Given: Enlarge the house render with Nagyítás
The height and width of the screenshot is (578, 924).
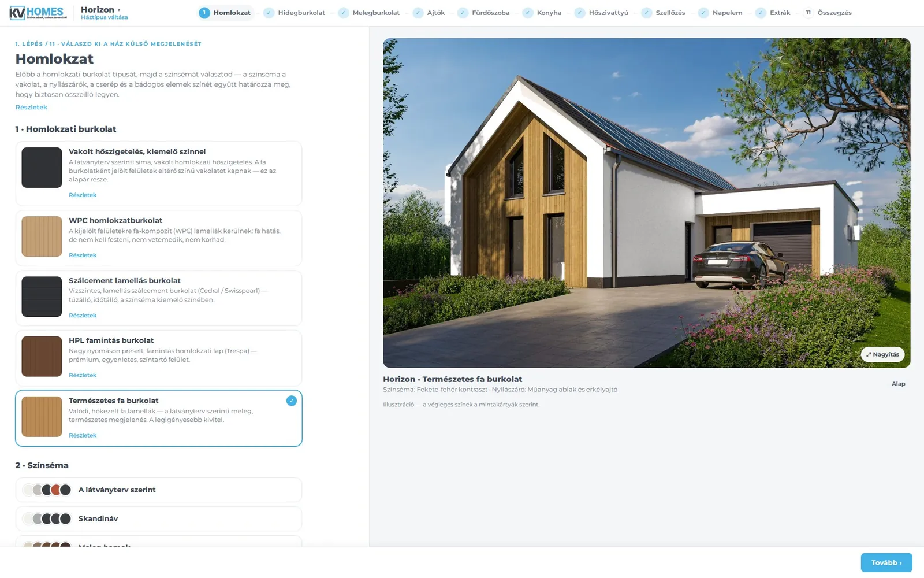Looking at the screenshot, I should [x=882, y=354].
